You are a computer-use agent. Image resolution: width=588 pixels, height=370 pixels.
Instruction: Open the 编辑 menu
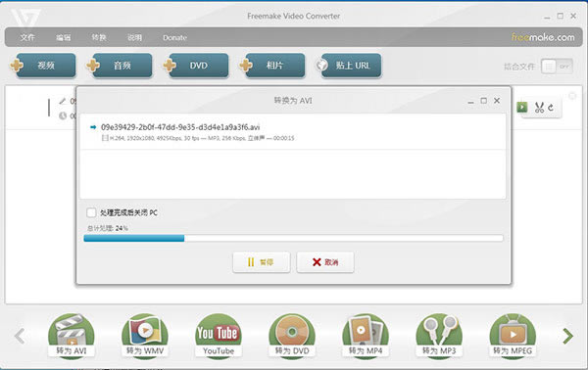pos(63,37)
